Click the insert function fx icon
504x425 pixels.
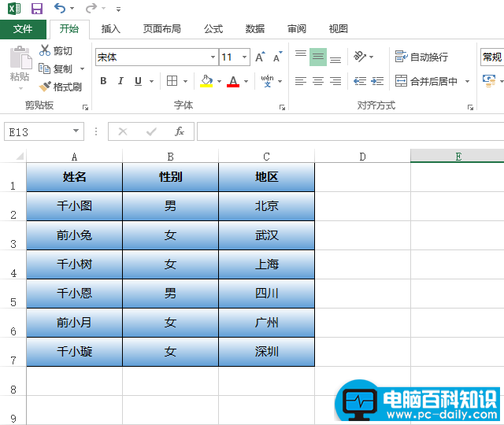pyautogui.click(x=180, y=131)
